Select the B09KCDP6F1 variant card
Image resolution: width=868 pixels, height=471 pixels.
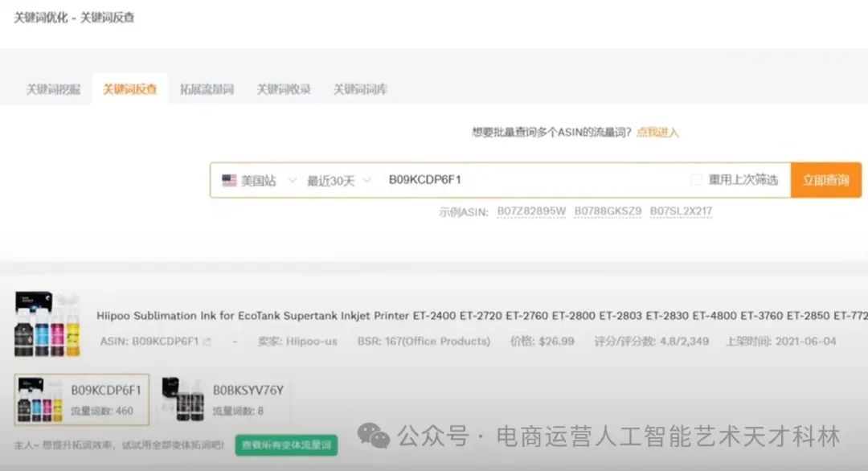(80, 399)
